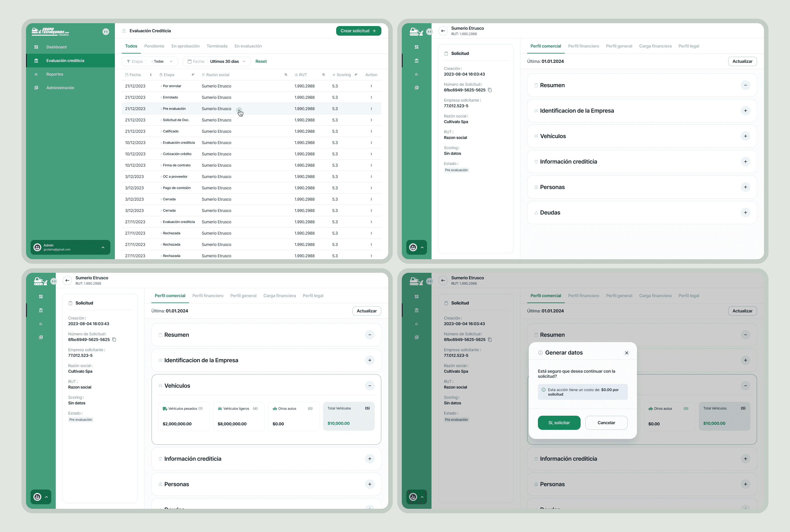Open Fecha dropdown showing Ultimos 30 dias
Image resolution: width=790 pixels, height=532 pixels.
[x=227, y=61]
